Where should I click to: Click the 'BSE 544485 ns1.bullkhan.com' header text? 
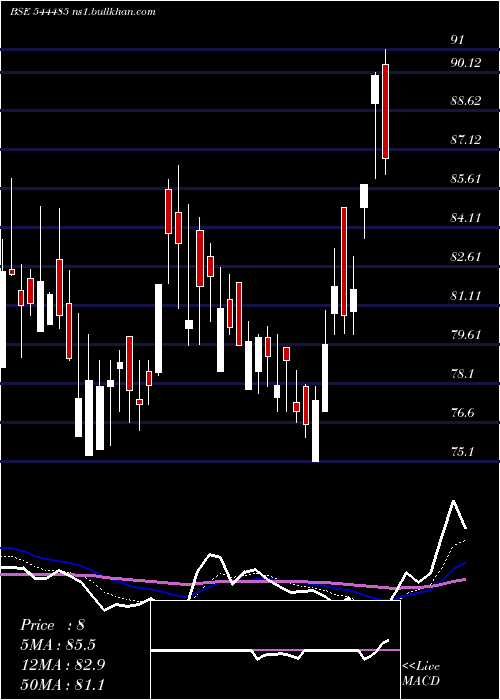pyautogui.click(x=83, y=12)
